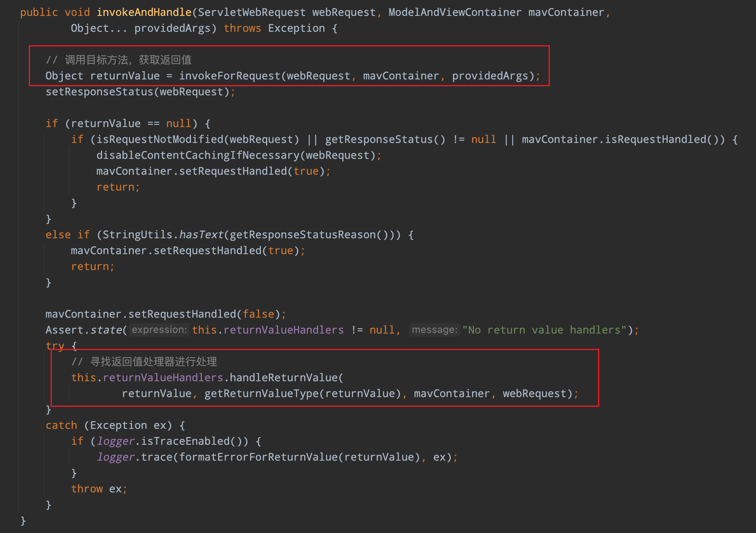Screen dimensions: 756x533
Task: Click the 'expression:' parameter hint
Action: tap(159, 330)
